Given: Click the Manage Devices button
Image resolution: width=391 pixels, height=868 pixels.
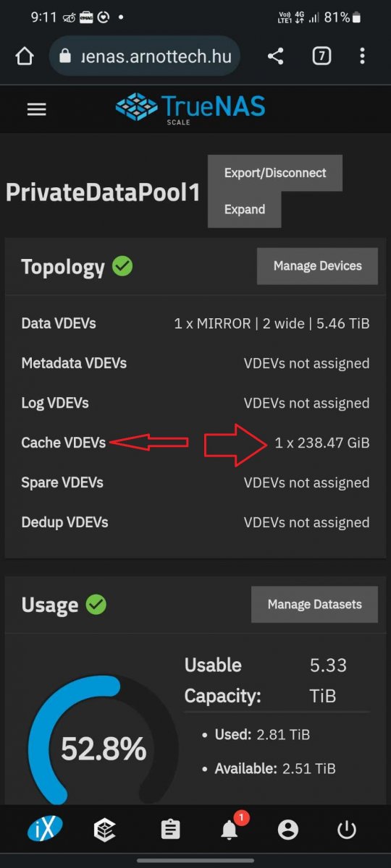Looking at the screenshot, I should click(x=318, y=266).
